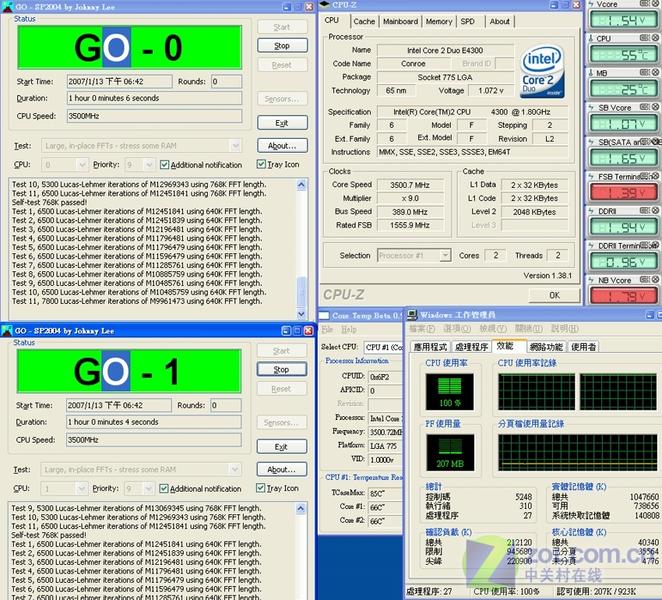Screen dimensions: 662x600
Task: Close the SB Vcore gadget
Action: [x=655, y=107]
